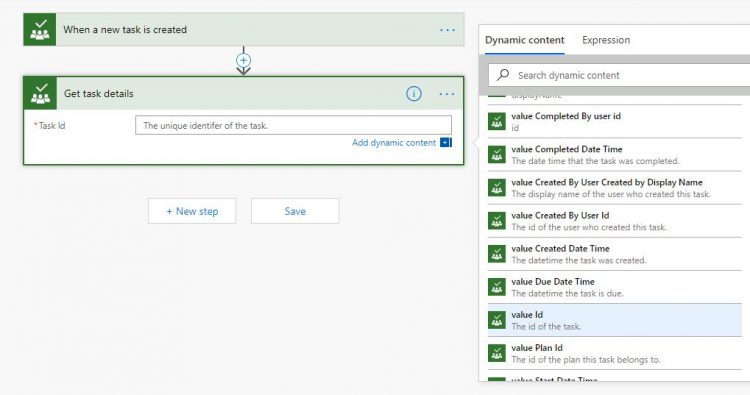The height and width of the screenshot is (395, 750).
Task: Select 'value Completed By user id' text
Action: [x=566, y=116]
